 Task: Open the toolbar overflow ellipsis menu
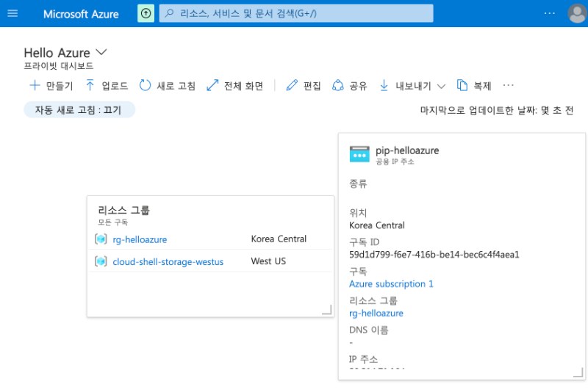(508, 85)
